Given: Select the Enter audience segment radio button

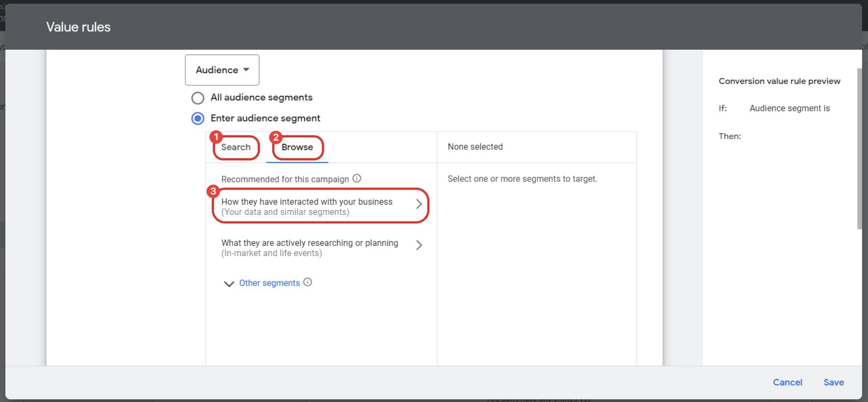Looking at the screenshot, I should 198,118.
